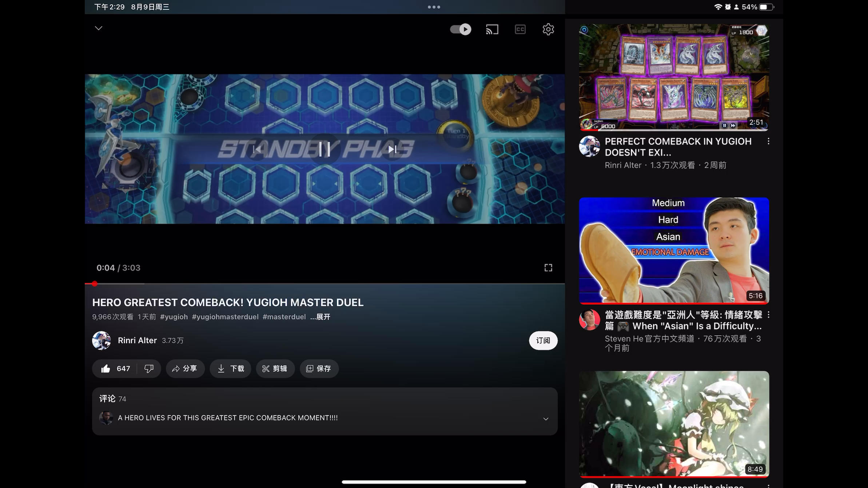Skip to next video

pyautogui.click(x=392, y=149)
